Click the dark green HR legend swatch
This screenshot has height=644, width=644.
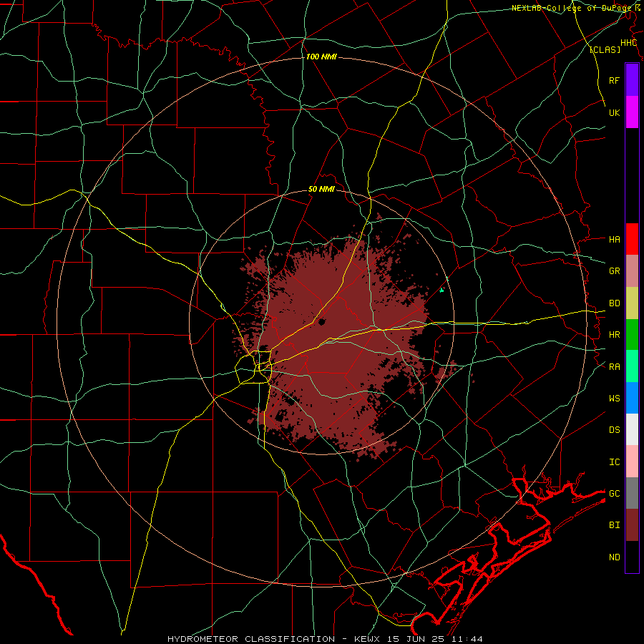632,335
